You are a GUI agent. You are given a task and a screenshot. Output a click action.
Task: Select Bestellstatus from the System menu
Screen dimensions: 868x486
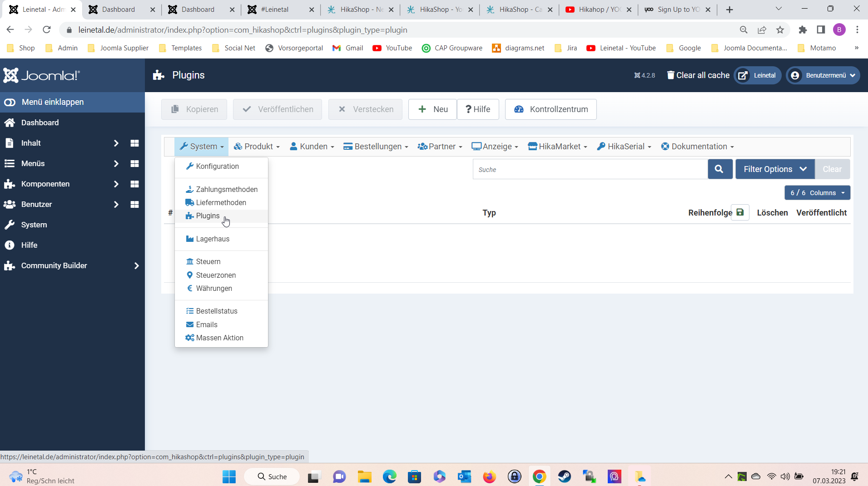(x=221, y=311)
